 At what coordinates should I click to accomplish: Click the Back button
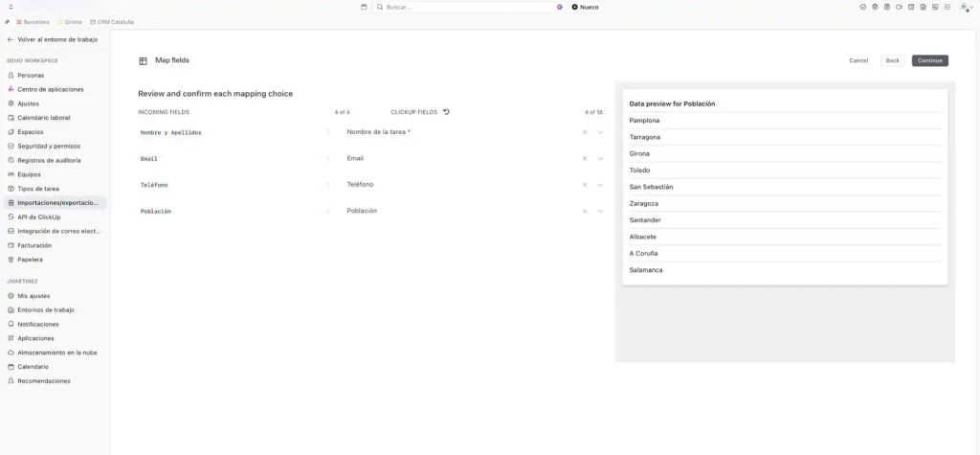click(892, 60)
